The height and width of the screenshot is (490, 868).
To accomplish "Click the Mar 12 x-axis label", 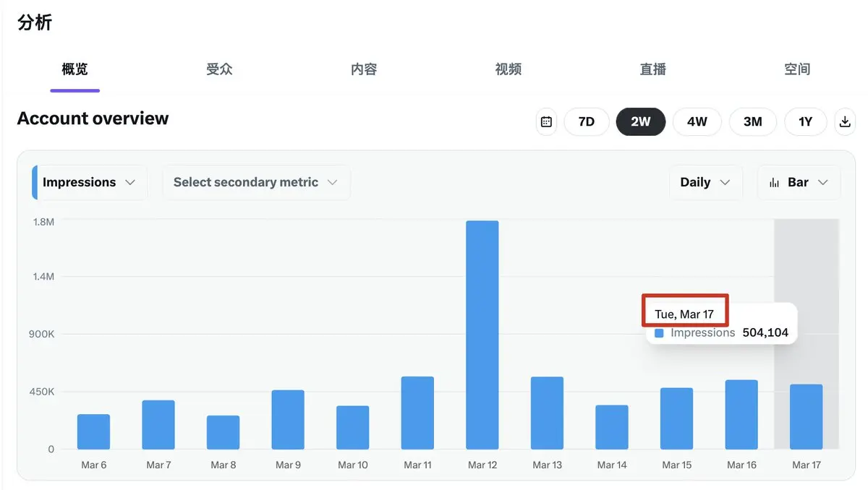I will pos(482,465).
